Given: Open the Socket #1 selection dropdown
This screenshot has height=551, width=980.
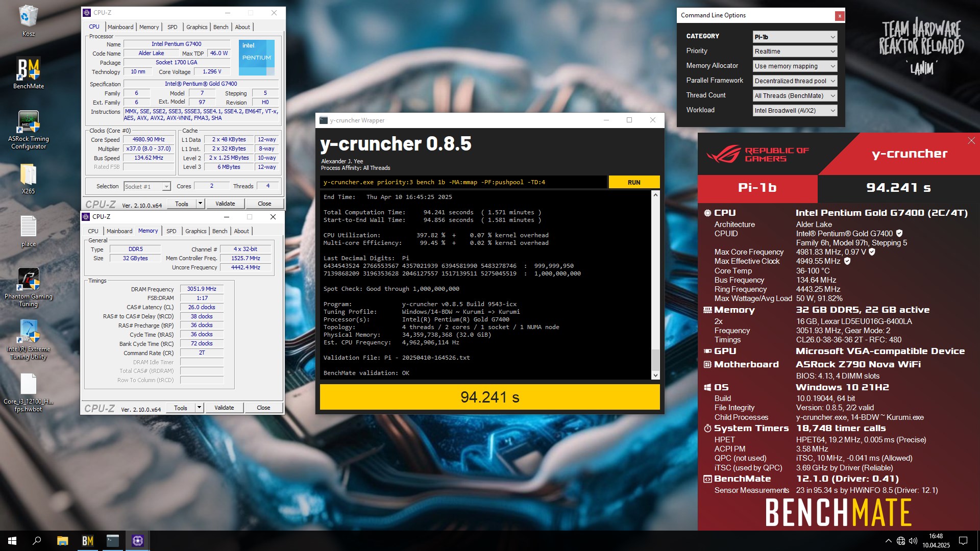Looking at the screenshot, I should coord(147,187).
